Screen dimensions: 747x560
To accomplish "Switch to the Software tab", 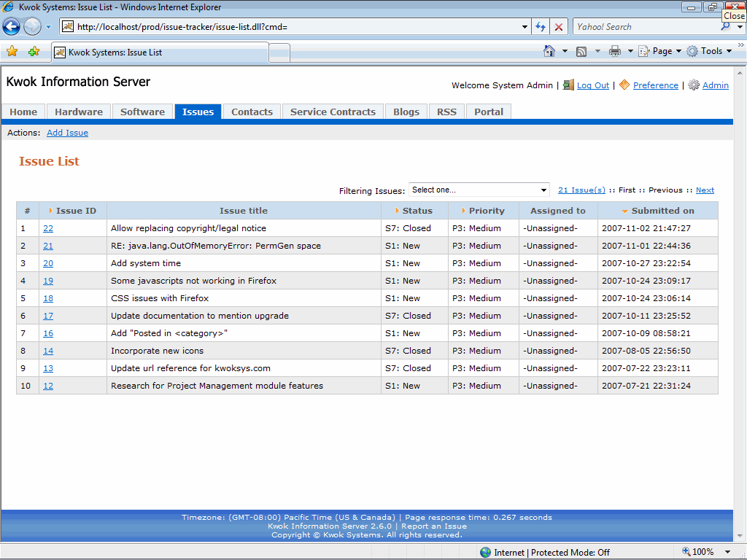I will [x=142, y=112].
